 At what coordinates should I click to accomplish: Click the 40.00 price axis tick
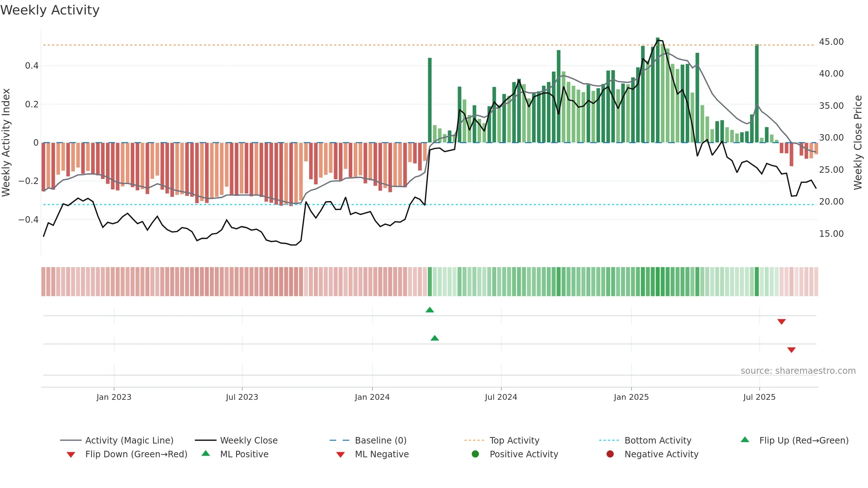(x=831, y=73)
